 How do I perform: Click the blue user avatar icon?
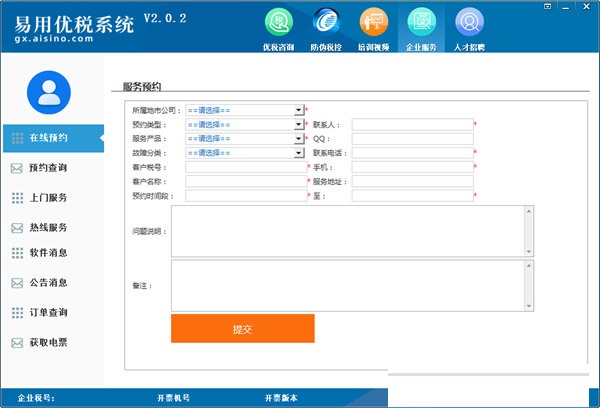point(49,92)
